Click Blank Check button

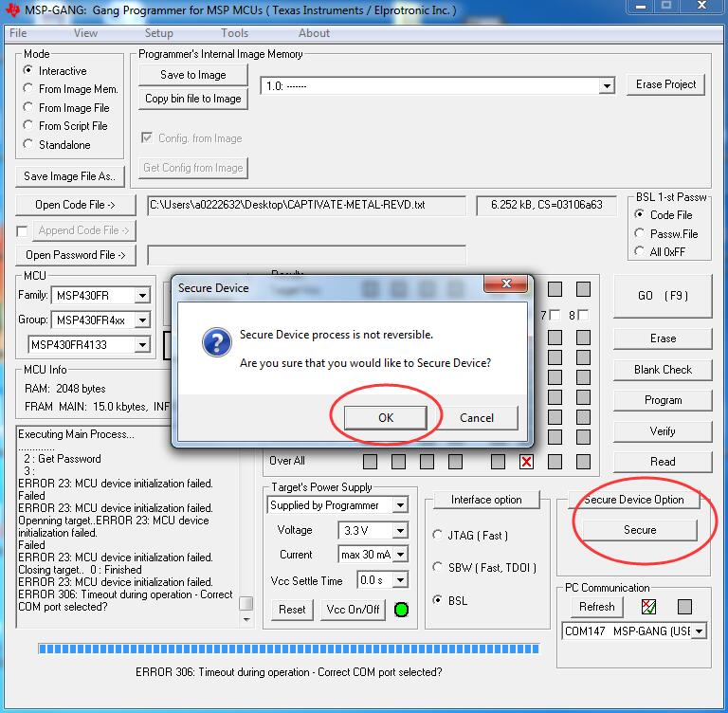(663, 370)
